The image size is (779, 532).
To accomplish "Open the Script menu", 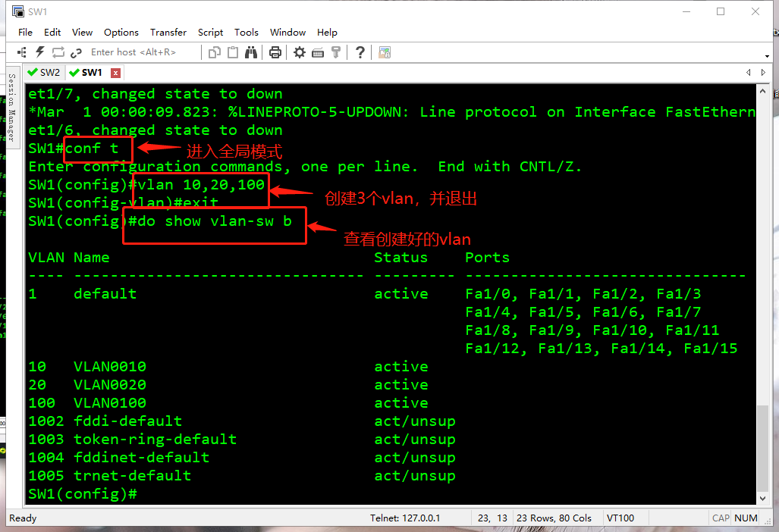I will pos(210,33).
